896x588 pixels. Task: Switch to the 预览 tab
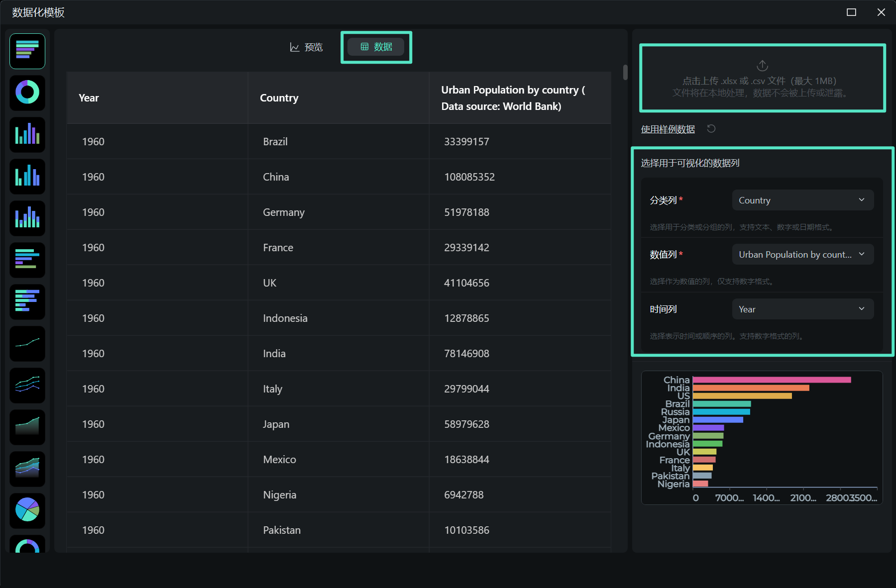click(307, 47)
